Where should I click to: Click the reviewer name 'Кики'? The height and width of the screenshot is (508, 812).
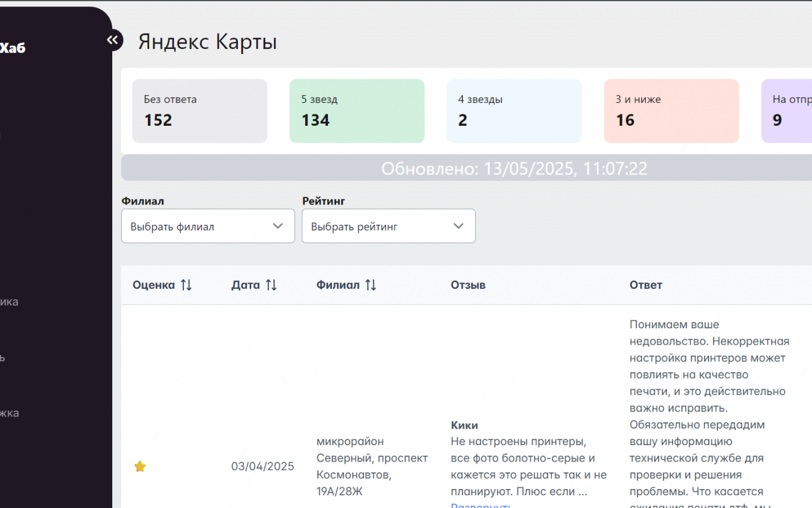click(x=464, y=425)
